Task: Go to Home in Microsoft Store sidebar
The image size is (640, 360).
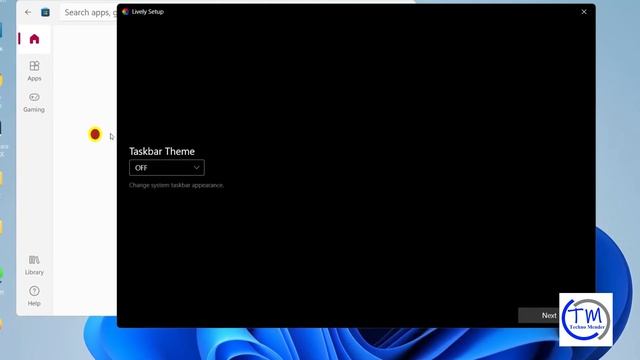Action: pos(34,39)
